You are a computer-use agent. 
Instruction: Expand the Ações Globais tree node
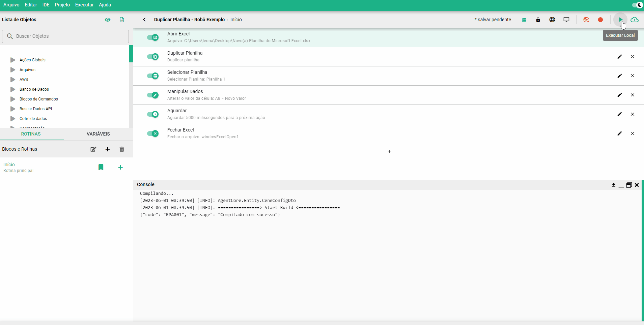(13, 60)
